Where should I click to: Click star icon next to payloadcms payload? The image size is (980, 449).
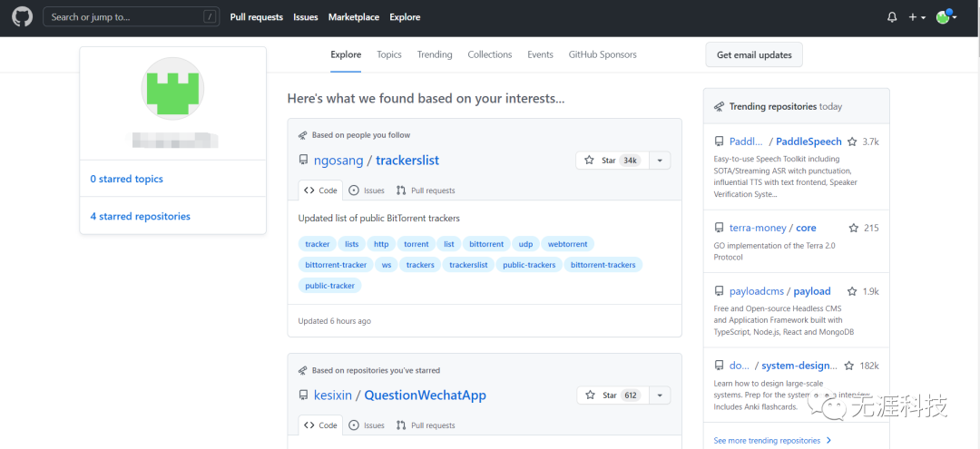coord(852,291)
